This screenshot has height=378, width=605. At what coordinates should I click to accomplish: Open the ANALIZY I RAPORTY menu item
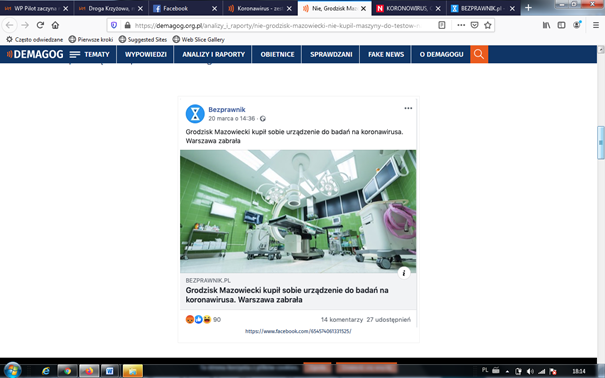(x=213, y=54)
